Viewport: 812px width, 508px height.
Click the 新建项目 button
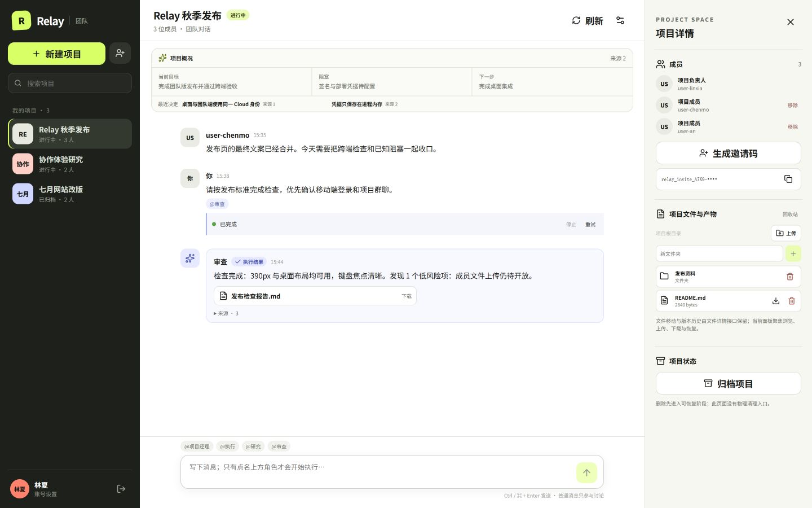click(x=56, y=54)
